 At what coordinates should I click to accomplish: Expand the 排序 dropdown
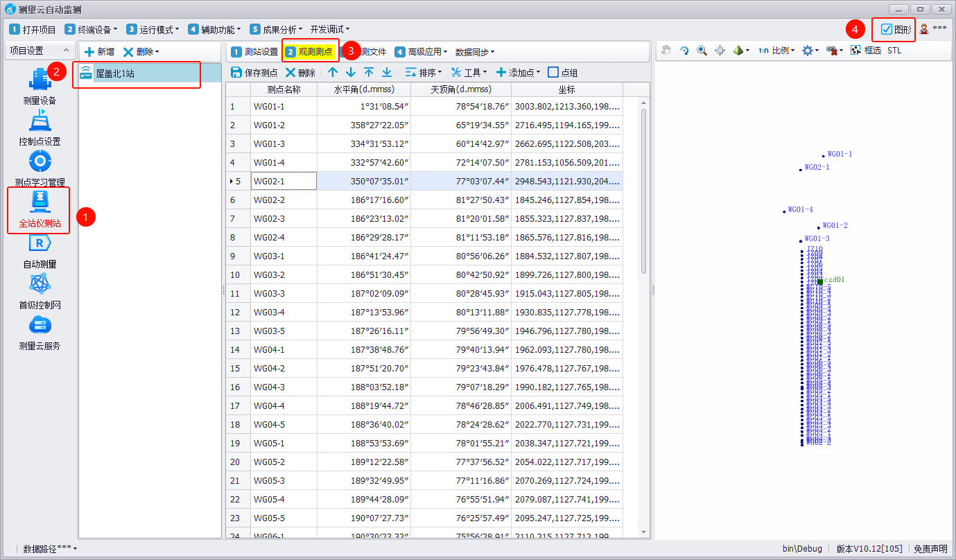click(x=424, y=72)
